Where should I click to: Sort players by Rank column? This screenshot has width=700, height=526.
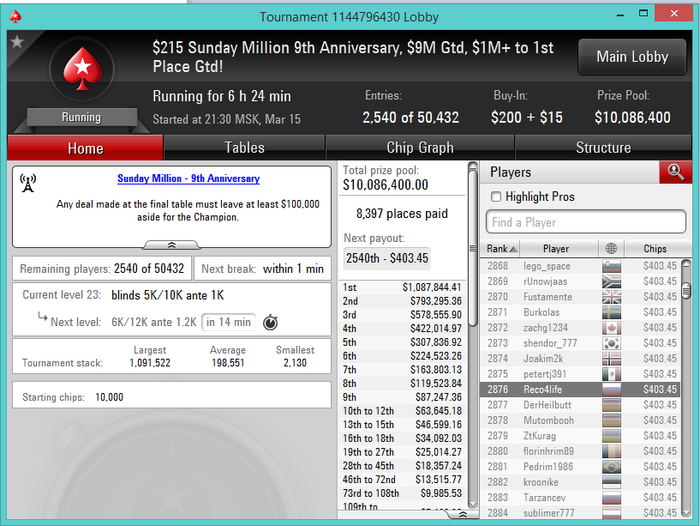tap(500, 248)
